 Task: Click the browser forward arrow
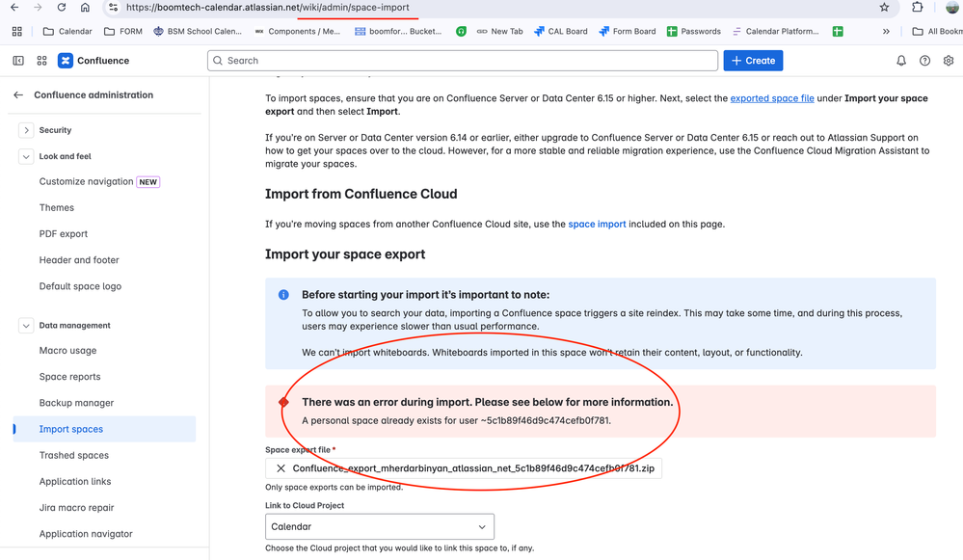39,8
